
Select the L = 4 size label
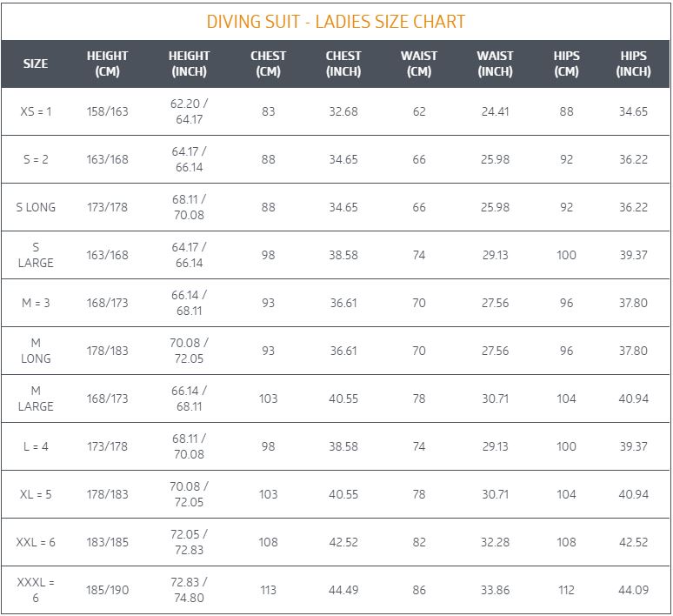point(36,446)
